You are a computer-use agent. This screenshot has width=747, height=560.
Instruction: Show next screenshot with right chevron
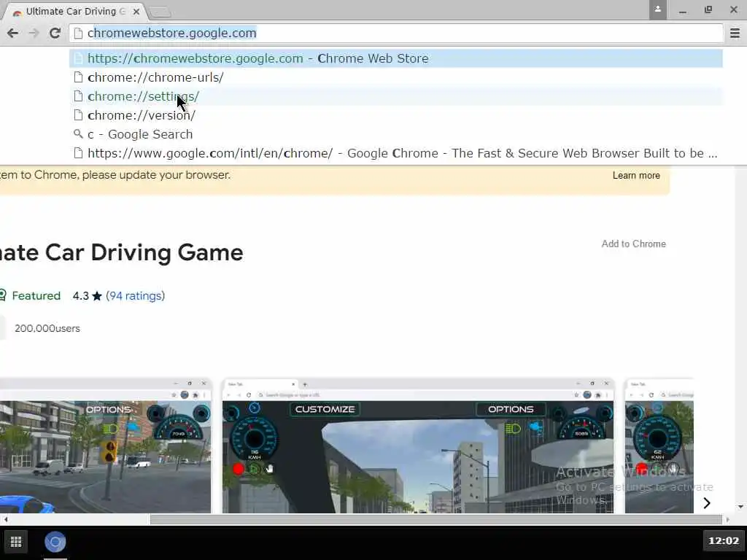click(706, 503)
